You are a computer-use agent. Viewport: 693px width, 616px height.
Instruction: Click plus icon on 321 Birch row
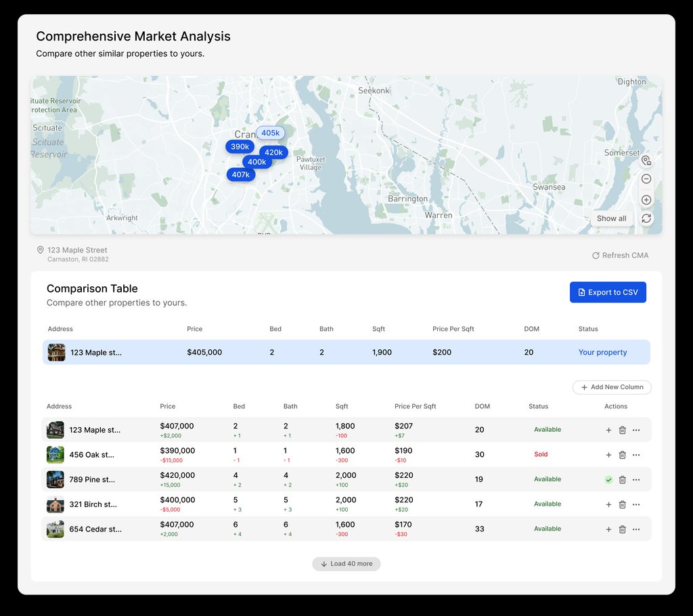(x=608, y=504)
